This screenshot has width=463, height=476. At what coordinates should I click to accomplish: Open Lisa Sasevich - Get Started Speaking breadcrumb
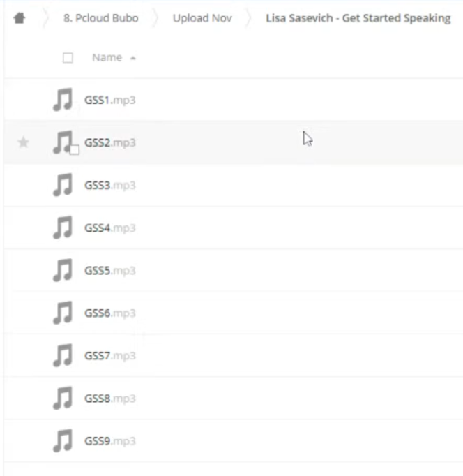click(358, 18)
